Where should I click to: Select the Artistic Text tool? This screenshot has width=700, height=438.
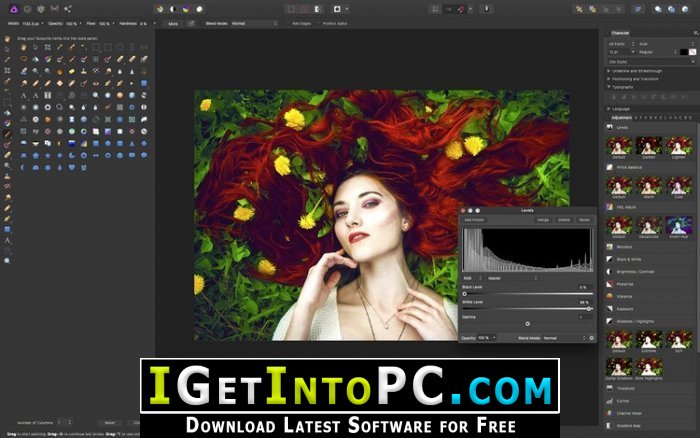point(7,240)
